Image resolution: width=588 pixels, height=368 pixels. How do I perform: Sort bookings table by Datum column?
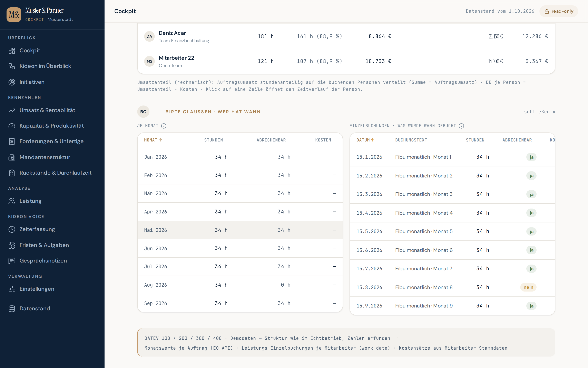pyautogui.click(x=365, y=140)
